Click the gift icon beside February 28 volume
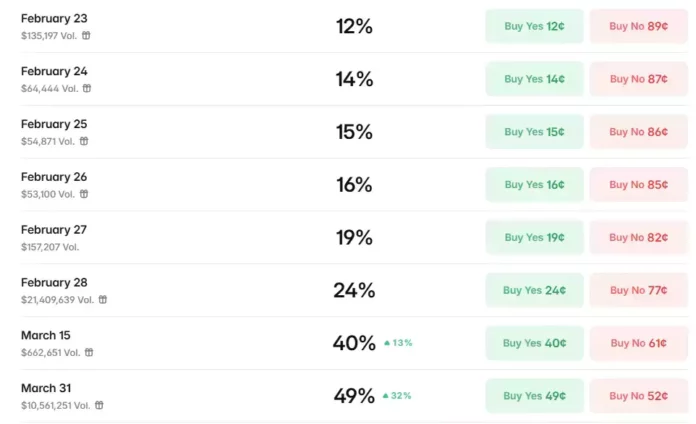Image resolution: width=696 pixels, height=424 pixels. pyautogui.click(x=102, y=299)
